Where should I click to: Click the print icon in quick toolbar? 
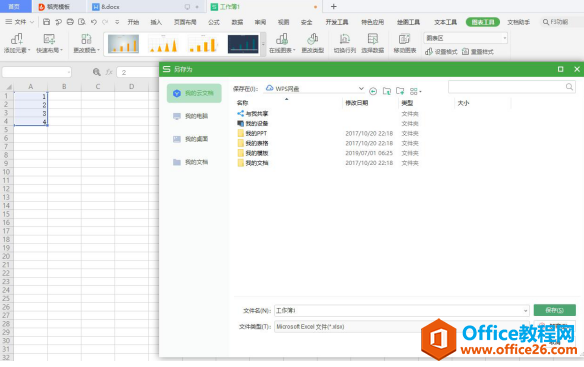click(70, 22)
